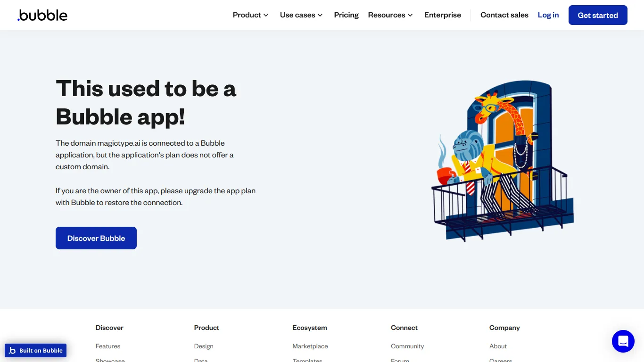
Task: Click the Built on Bubble badge
Action: (36, 350)
